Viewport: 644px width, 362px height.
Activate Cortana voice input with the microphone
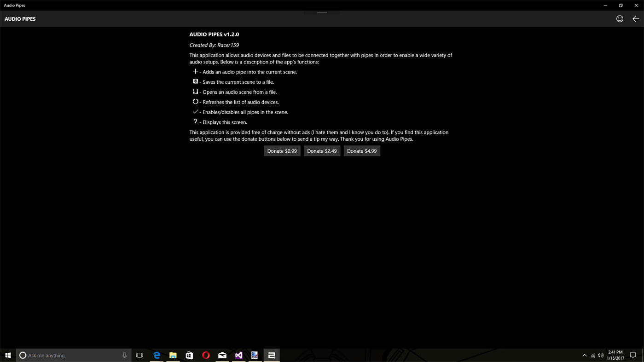tap(124, 355)
